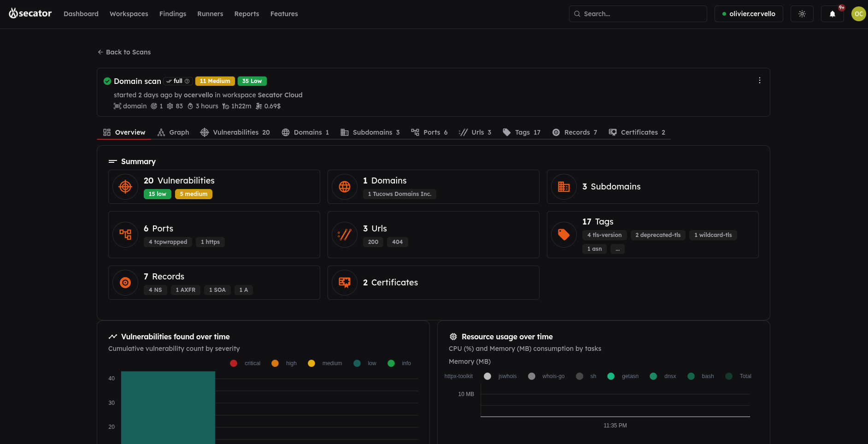Click the Ports network icon in summary

tap(125, 235)
